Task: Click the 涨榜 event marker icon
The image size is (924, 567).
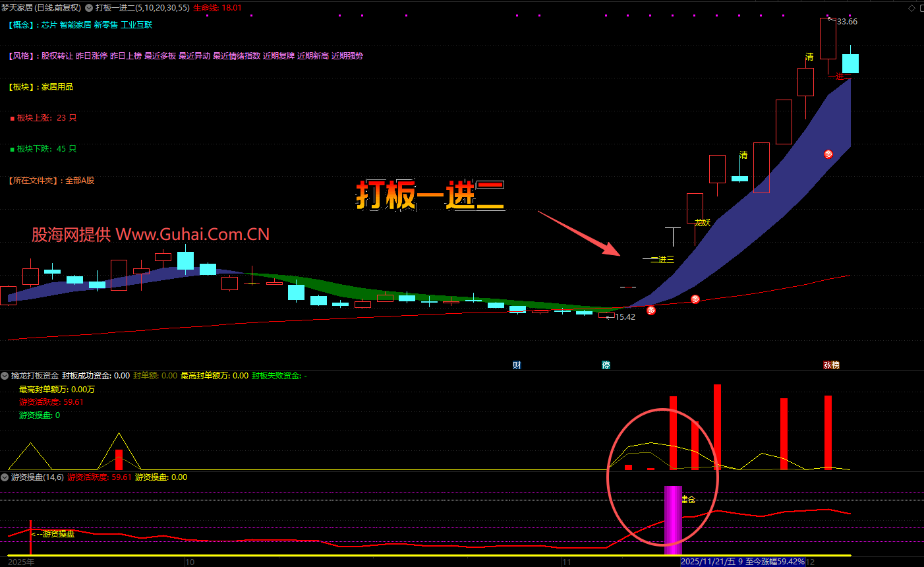Action: tap(831, 365)
